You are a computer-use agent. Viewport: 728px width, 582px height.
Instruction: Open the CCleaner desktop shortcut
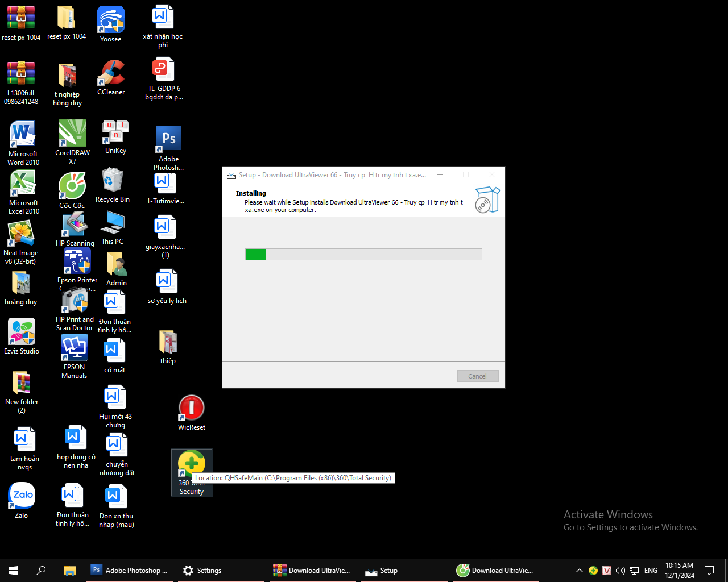[x=111, y=74]
